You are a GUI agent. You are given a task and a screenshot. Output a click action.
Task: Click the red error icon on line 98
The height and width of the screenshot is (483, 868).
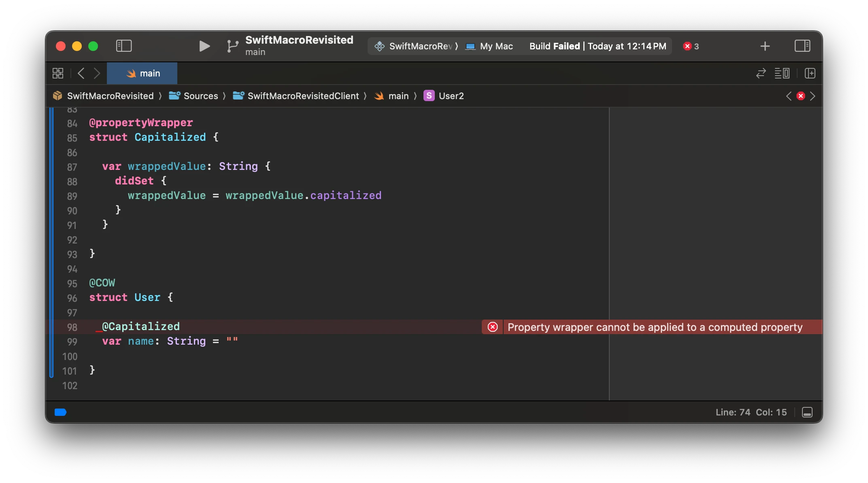[493, 327]
